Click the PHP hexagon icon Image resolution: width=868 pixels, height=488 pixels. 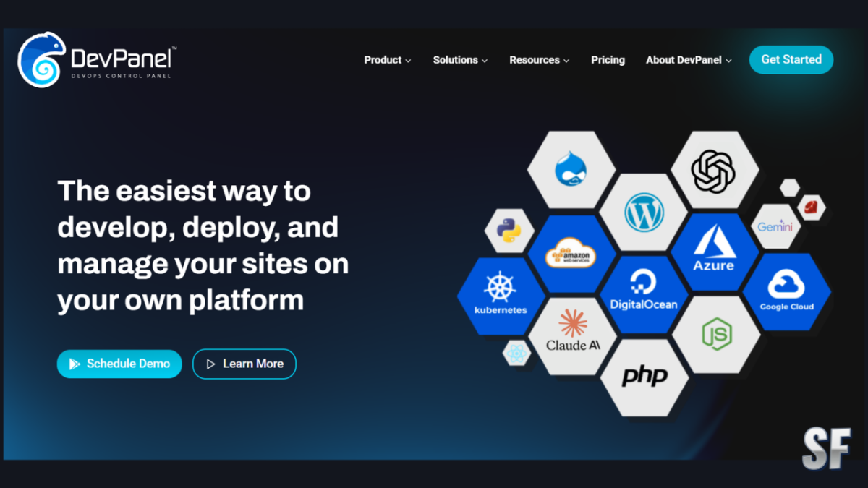[644, 377]
